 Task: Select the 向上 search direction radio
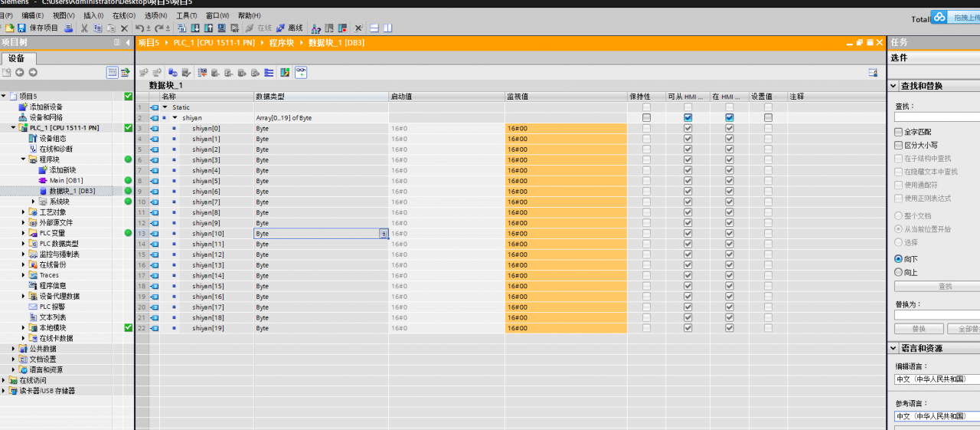tap(899, 272)
